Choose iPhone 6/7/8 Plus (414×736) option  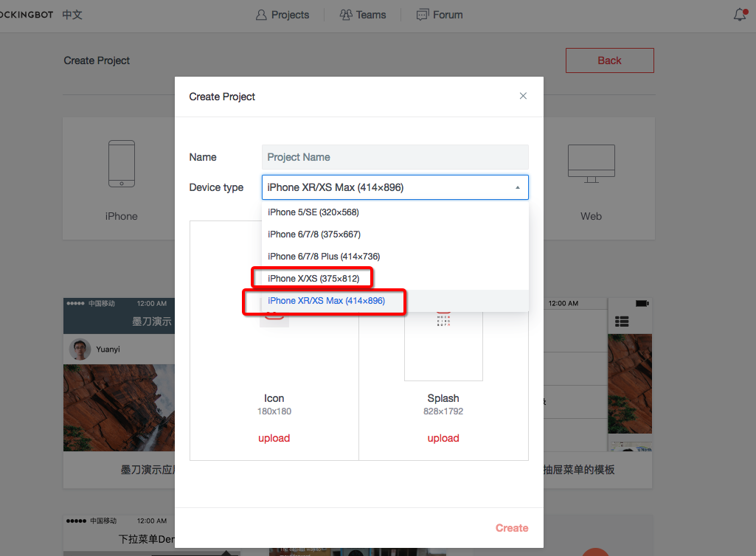[324, 257]
